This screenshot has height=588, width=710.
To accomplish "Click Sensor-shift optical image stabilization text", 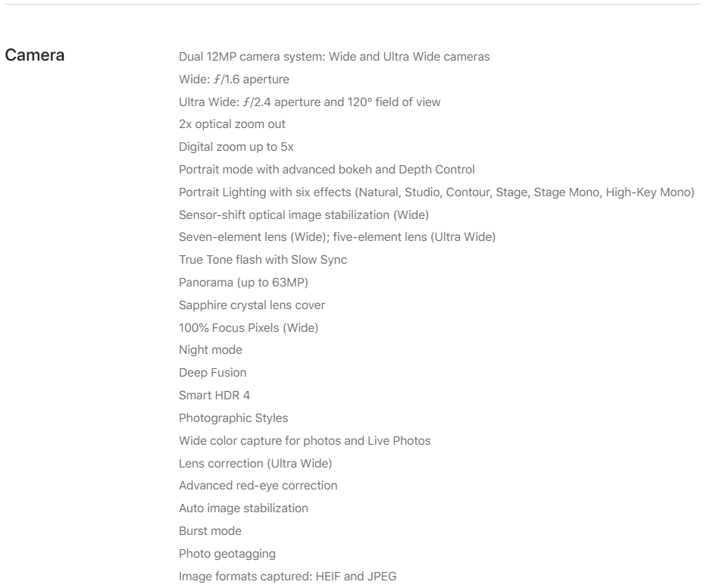I will click(303, 214).
